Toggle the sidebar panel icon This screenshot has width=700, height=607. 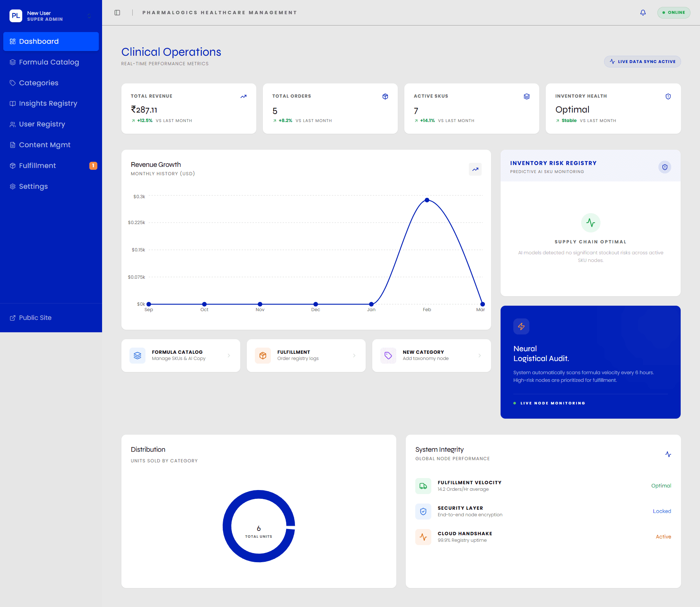pyautogui.click(x=117, y=13)
